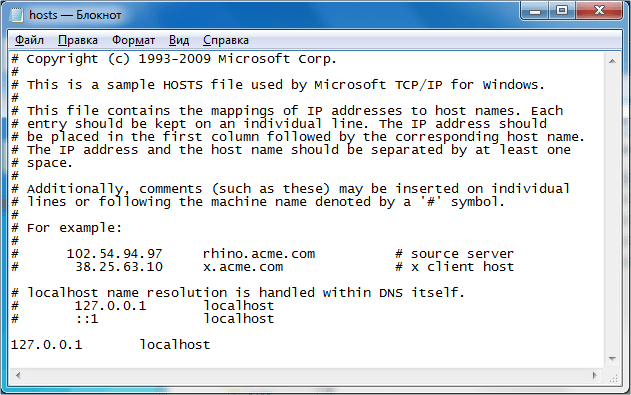The width and height of the screenshot is (631, 395).
Task: Click the vertical scrollbar up arrow
Action: tap(612, 61)
